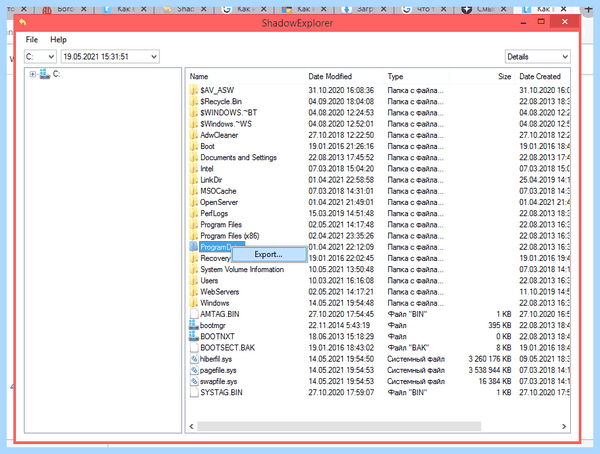Viewport: 600px width, 454px height.
Task: Click the selected ProgramData folder icon
Action: [x=194, y=247]
